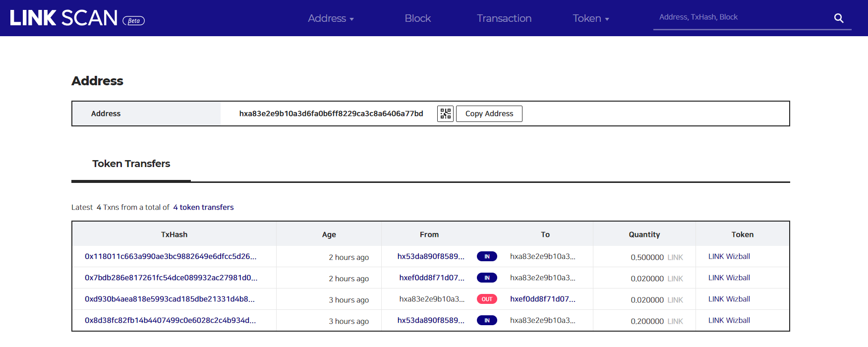Click IN badge in second row
Viewport: 868px width, 347px height.
pyautogui.click(x=487, y=278)
